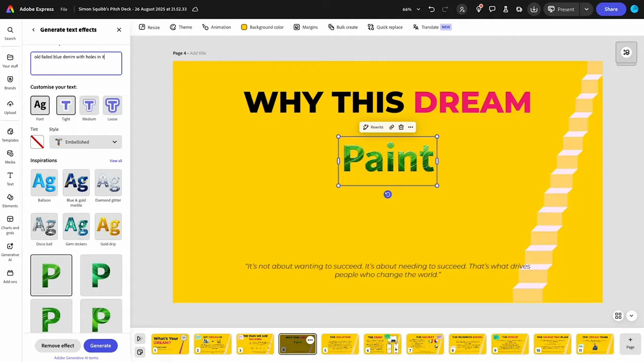The width and height of the screenshot is (644, 362).
Task: Open the invite collaborators icon
Action: 462,9
